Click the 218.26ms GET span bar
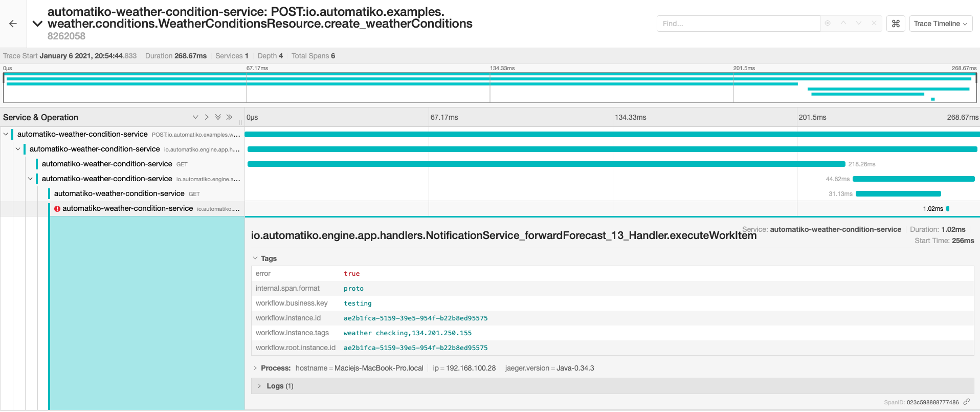This screenshot has height=412, width=980. point(546,164)
